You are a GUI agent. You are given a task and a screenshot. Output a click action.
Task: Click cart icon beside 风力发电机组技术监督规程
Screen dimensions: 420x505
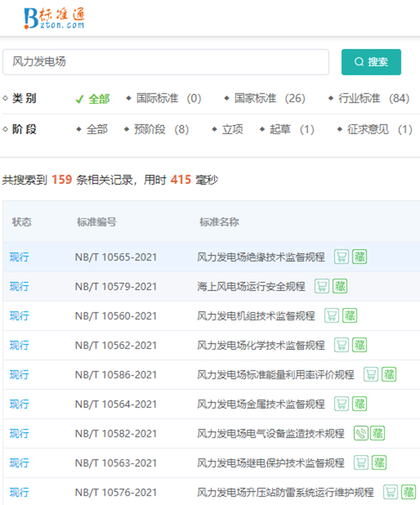click(332, 316)
